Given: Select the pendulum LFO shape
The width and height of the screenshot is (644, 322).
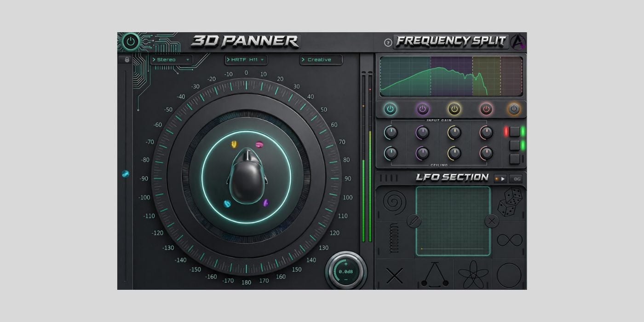Looking at the screenshot, I should (x=434, y=275).
